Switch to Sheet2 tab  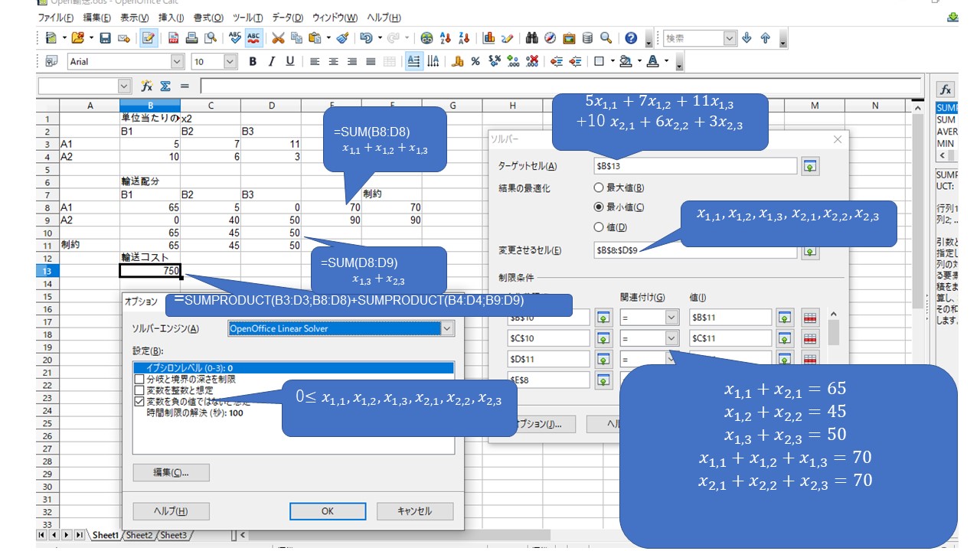pos(139,535)
